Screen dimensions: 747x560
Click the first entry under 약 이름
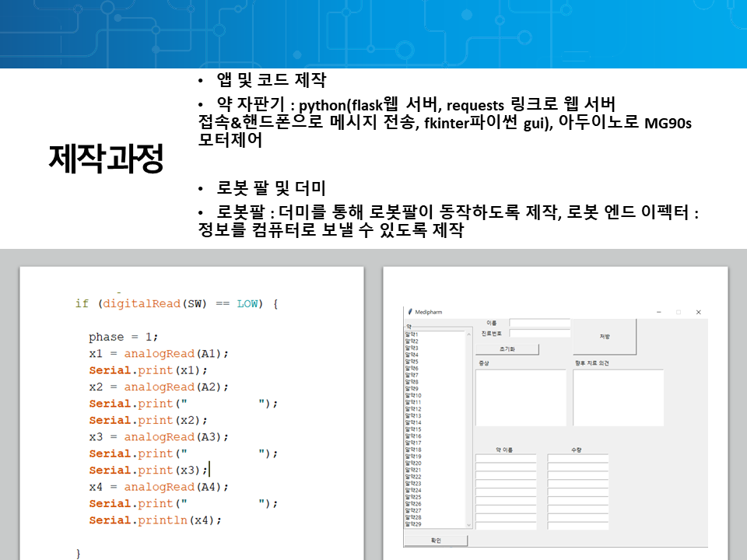pyautogui.click(x=506, y=458)
